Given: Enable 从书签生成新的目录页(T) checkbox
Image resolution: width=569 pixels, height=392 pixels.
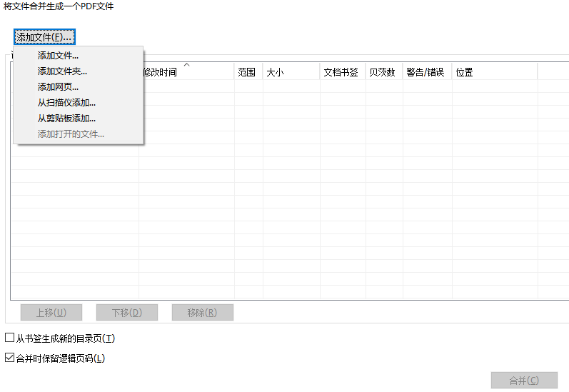Looking at the screenshot, I should 9,338.
